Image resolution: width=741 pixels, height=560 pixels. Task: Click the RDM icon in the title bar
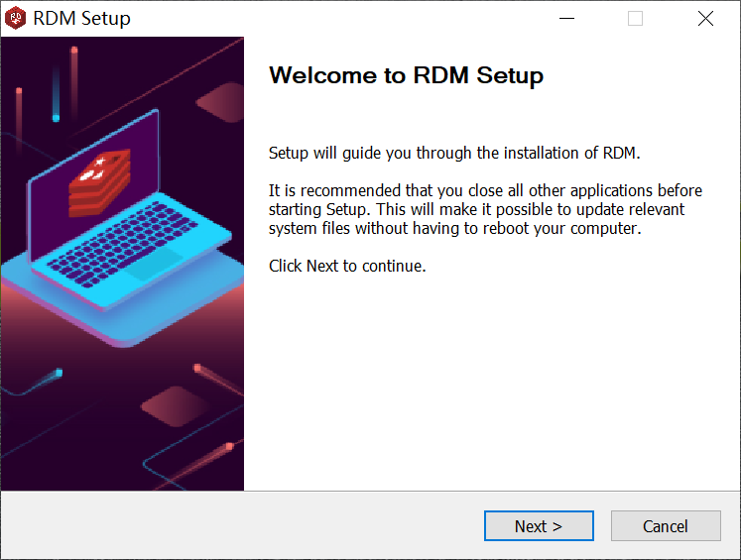[16, 19]
